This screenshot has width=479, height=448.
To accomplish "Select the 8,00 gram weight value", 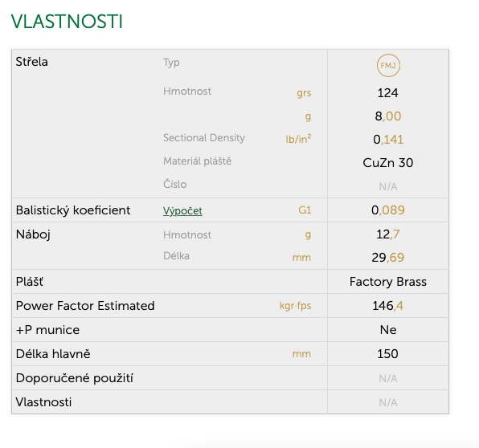I will click(388, 116).
